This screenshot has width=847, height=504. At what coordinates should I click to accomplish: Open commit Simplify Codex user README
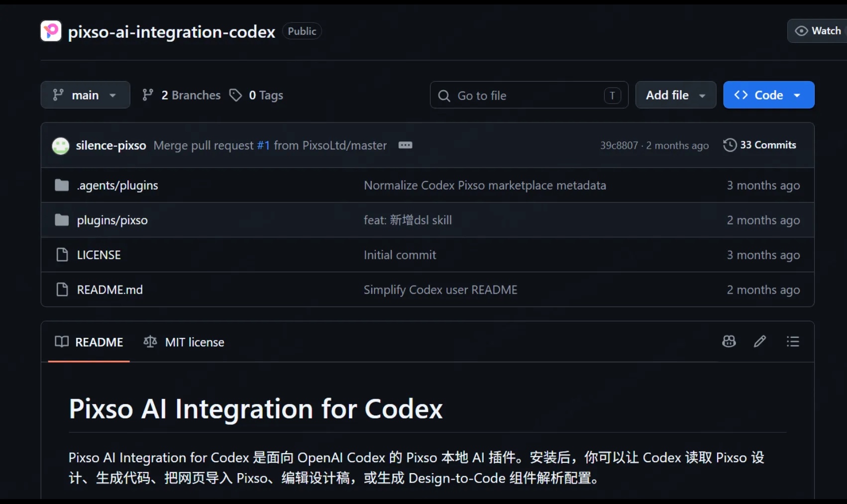(x=441, y=290)
